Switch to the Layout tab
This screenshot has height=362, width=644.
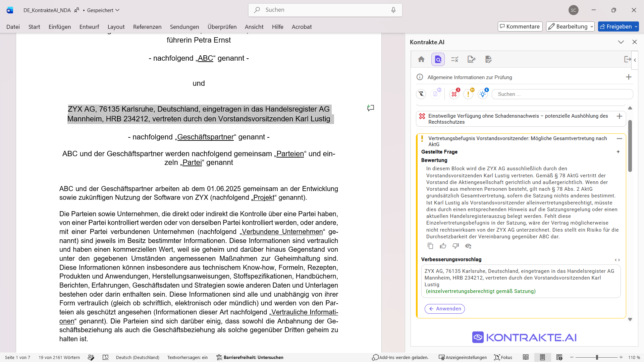pyautogui.click(x=116, y=27)
